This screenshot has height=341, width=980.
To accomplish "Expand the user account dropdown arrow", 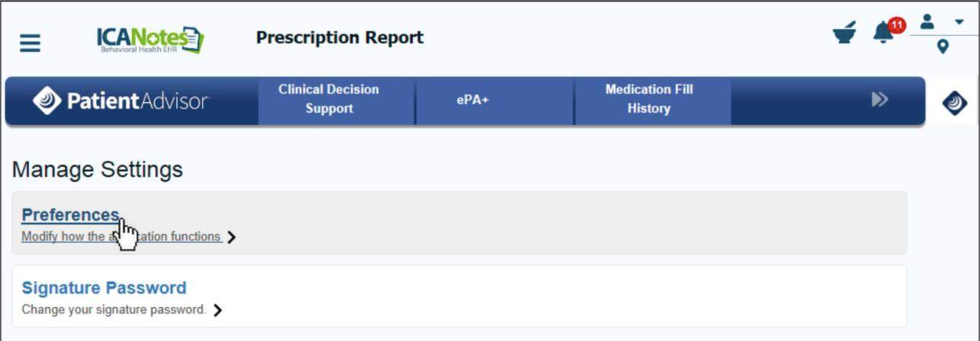I will 959,22.
